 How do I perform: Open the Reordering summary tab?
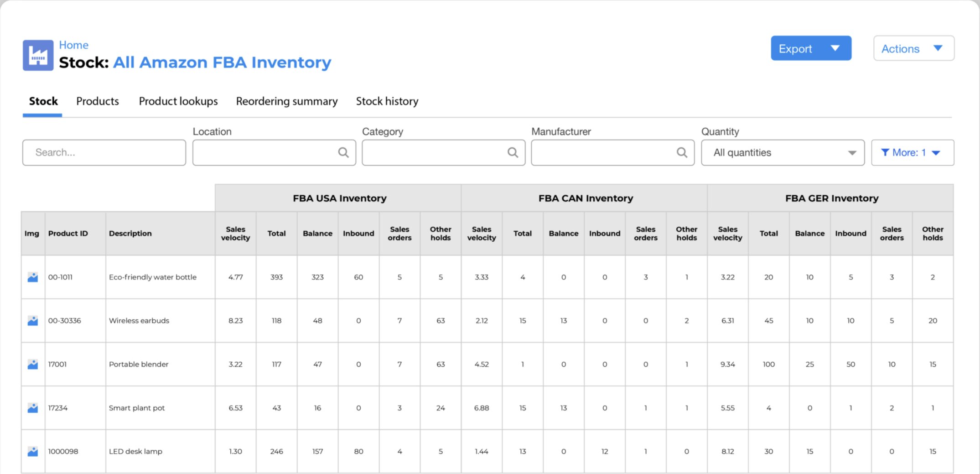click(x=286, y=101)
